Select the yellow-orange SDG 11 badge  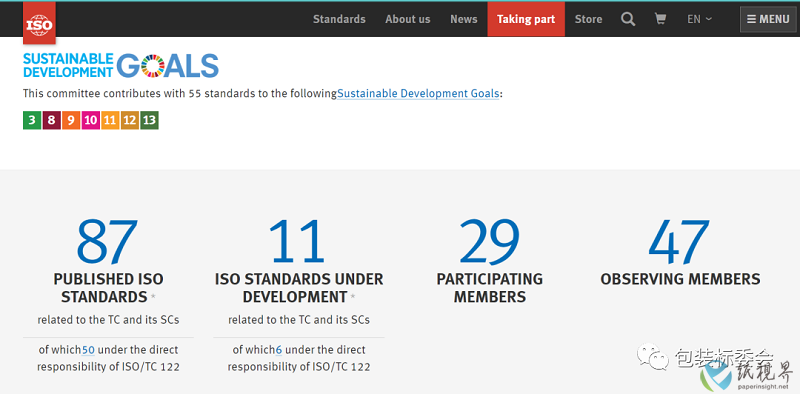[110, 120]
